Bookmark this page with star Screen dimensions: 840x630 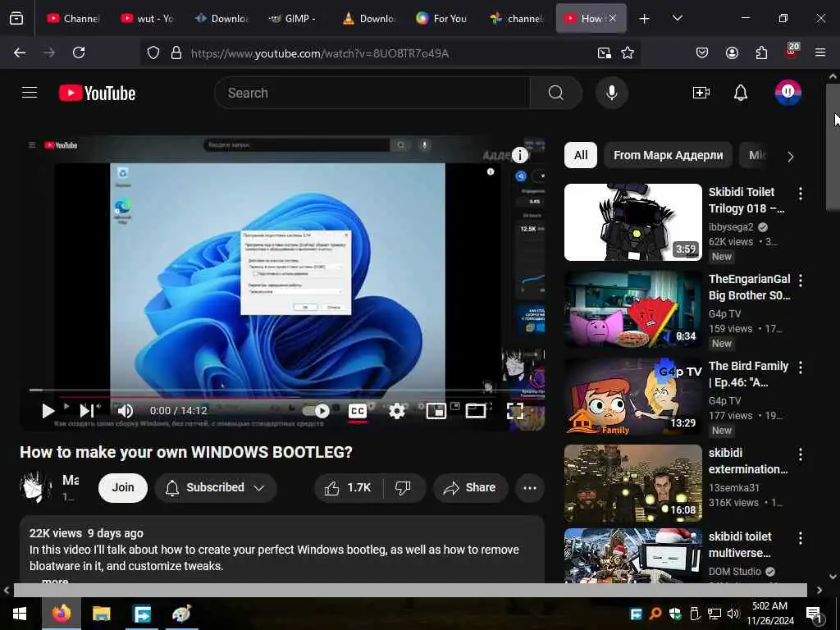coord(628,52)
